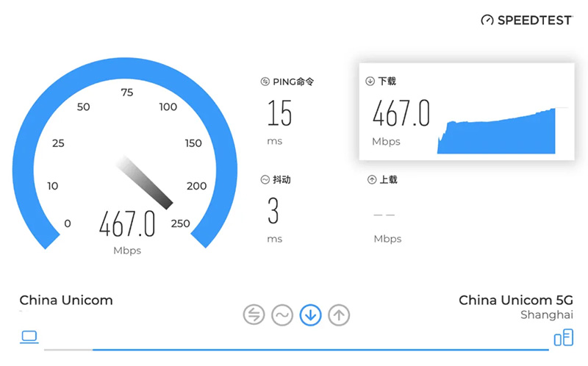
Task: Click the server icon at bottom right
Action: pos(563,337)
